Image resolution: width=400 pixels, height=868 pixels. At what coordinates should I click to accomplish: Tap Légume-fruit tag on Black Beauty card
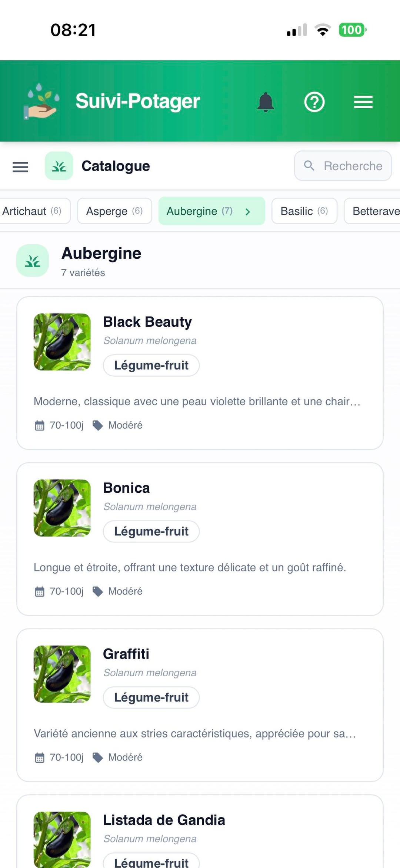[x=151, y=365]
